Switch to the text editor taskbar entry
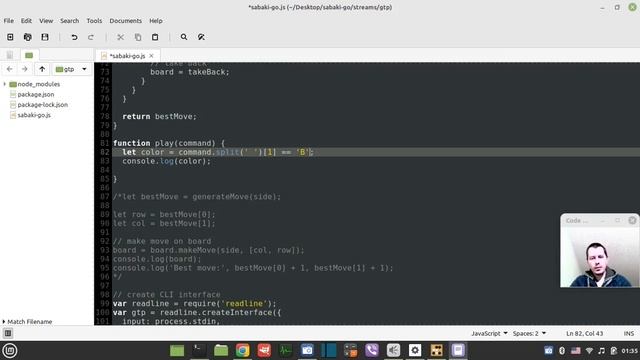The height and width of the screenshot is (360, 640). [458, 351]
